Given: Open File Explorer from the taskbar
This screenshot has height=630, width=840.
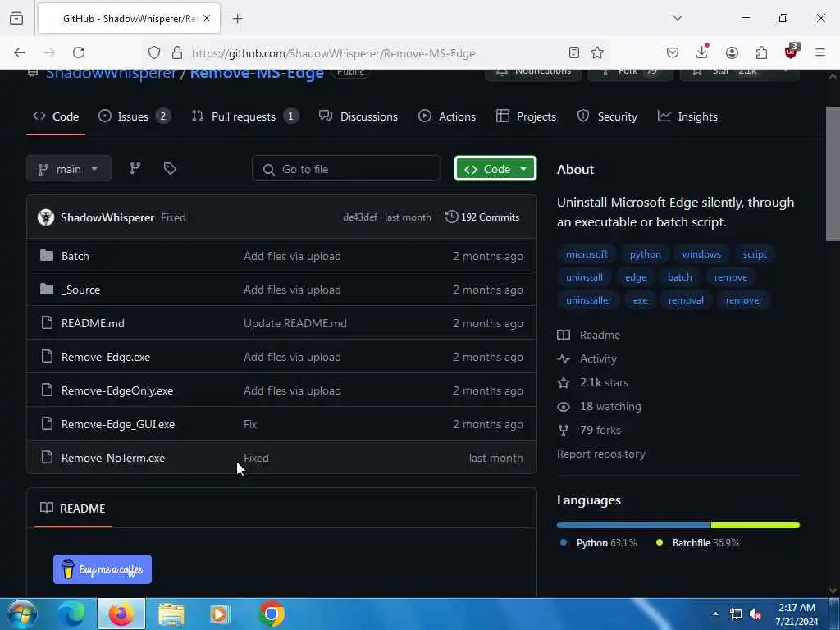Looking at the screenshot, I should point(171,614).
